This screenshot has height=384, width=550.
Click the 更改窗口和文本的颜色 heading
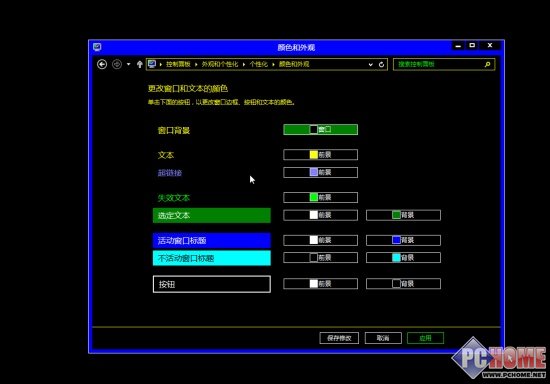coord(188,88)
